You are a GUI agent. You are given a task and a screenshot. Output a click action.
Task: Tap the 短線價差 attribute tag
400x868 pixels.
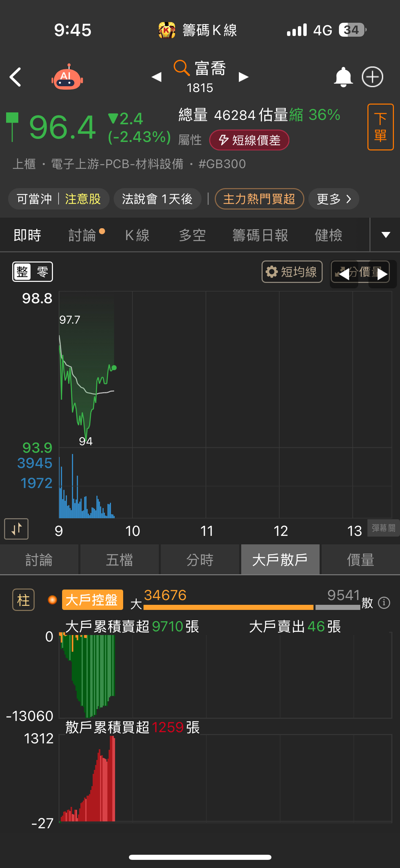click(x=249, y=140)
